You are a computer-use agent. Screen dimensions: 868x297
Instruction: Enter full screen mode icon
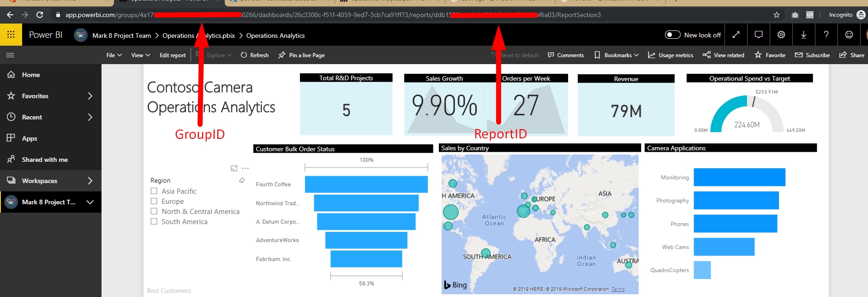pyautogui.click(x=736, y=35)
